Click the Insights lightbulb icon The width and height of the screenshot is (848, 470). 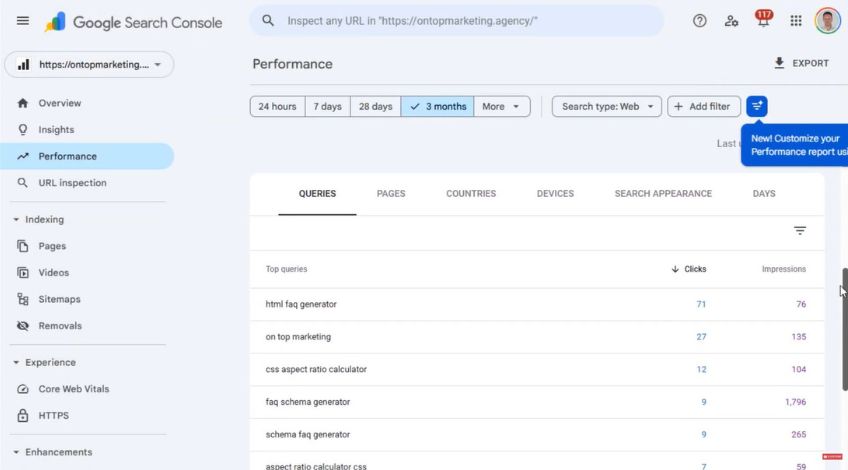click(23, 130)
